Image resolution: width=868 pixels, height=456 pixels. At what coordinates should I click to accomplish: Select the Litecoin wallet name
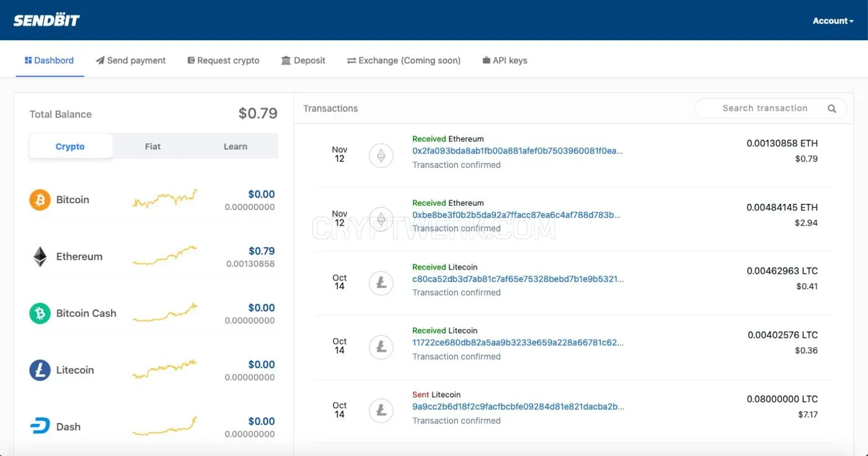(75, 370)
